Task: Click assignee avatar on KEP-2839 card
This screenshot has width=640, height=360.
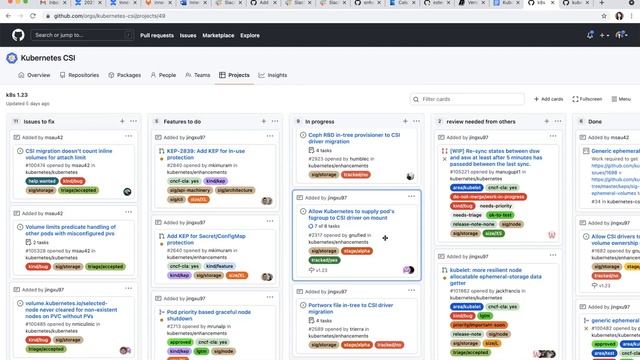Action: tap(267, 201)
